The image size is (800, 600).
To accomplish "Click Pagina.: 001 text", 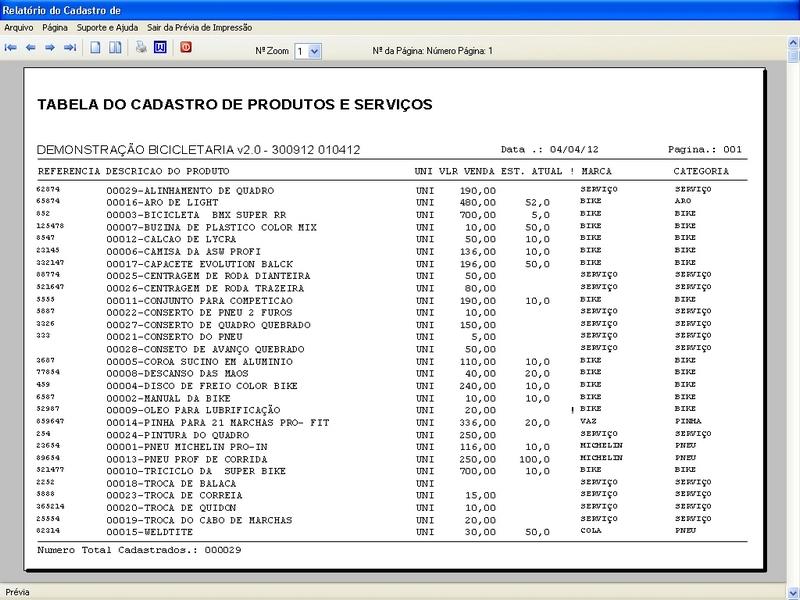I will pos(705,149).
